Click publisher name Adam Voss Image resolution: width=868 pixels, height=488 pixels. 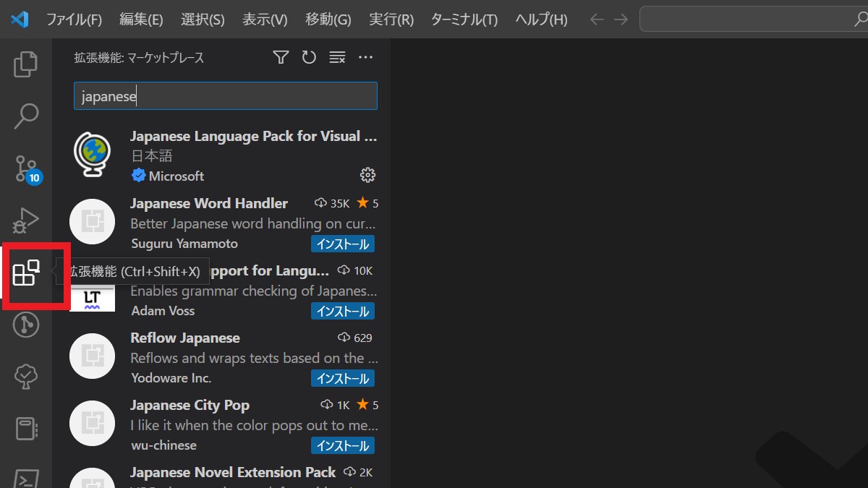tap(163, 311)
